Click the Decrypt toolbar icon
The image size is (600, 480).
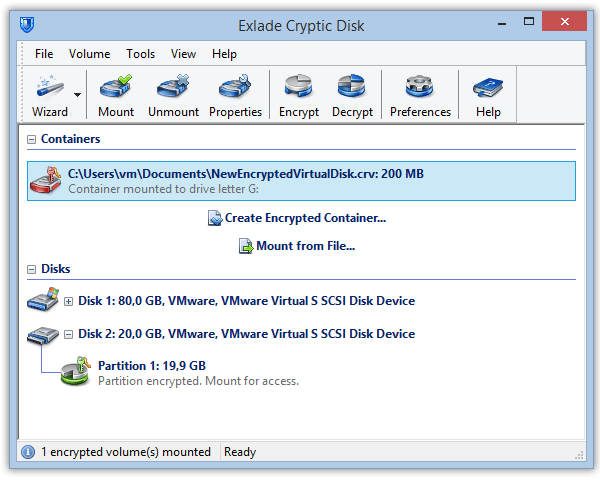tap(352, 95)
